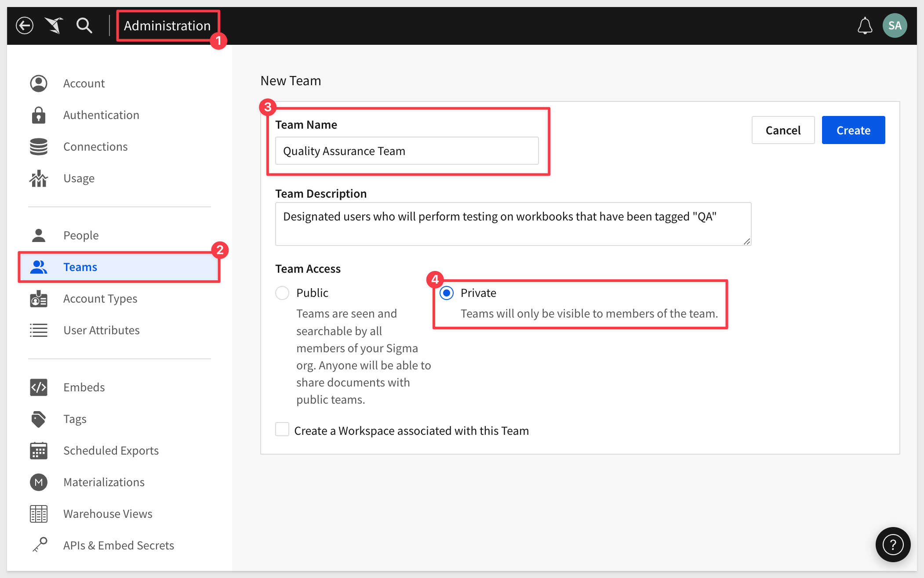
Task: Open notifications bell icon
Action: point(865,25)
